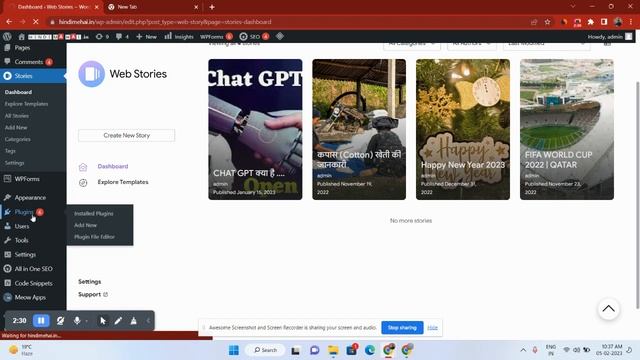Open the SEO admin bar menu
This screenshot has height=360, width=640.
pos(254,37)
